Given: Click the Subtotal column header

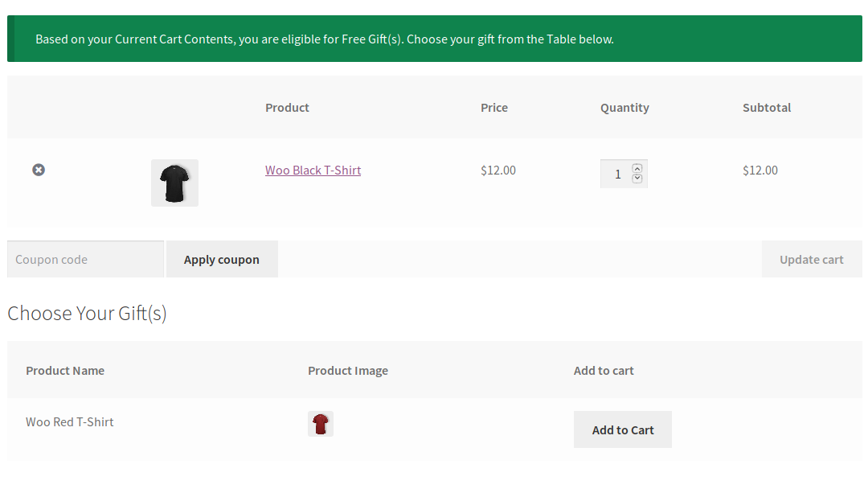Looking at the screenshot, I should (x=767, y=108).
